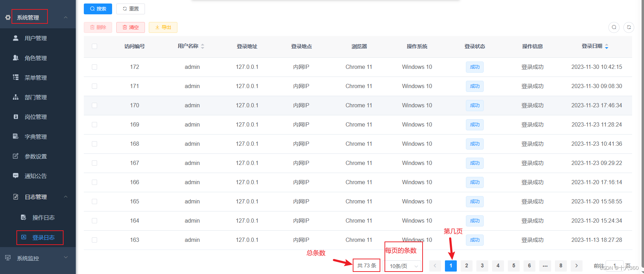Click the 通知公告 message icon
This screenshot has width=644, height=274.
coord(16,175)
